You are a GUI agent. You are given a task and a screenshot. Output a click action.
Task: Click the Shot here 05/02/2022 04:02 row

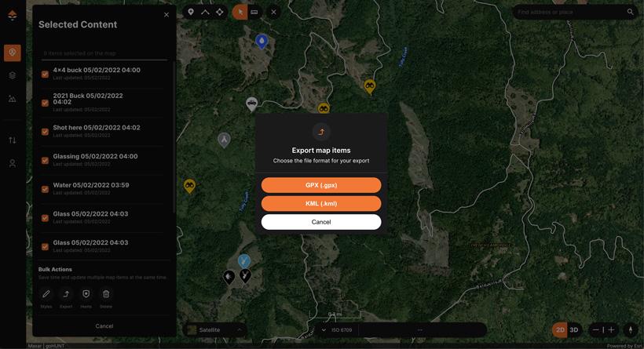(103, 131)
